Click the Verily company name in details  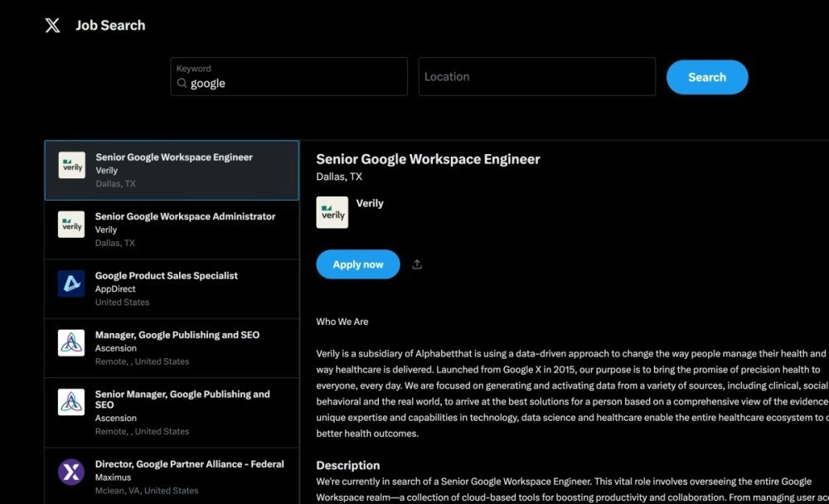370,203
